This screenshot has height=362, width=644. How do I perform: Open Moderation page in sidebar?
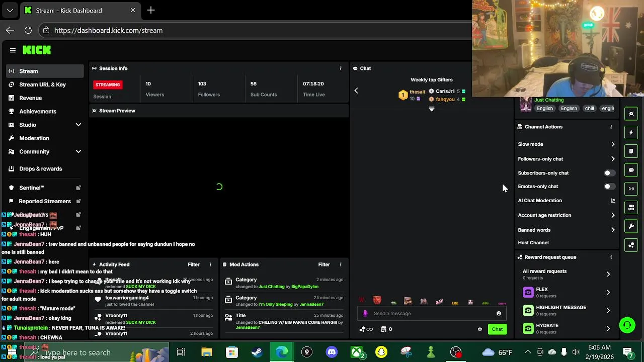34,138
